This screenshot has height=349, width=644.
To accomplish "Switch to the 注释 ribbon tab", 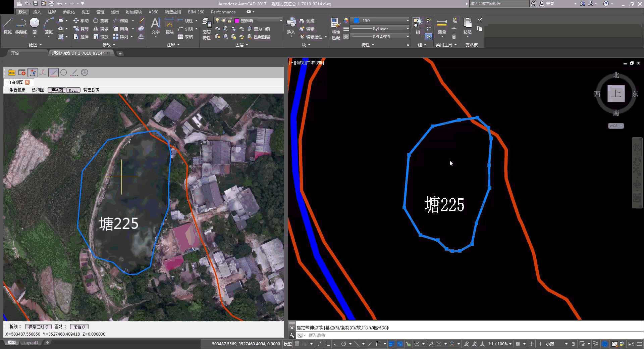I will pyautogui.click(x=52, y=12).
